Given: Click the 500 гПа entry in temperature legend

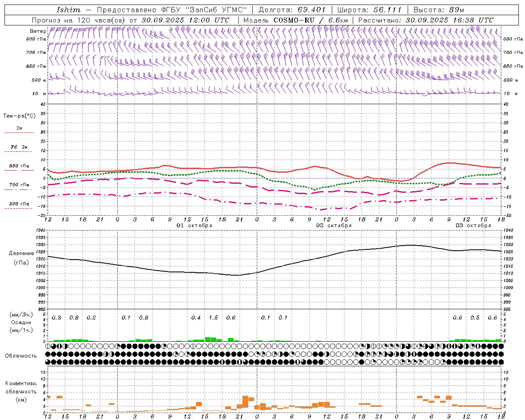Looking at the screenshot, I should tap(19, 204).
